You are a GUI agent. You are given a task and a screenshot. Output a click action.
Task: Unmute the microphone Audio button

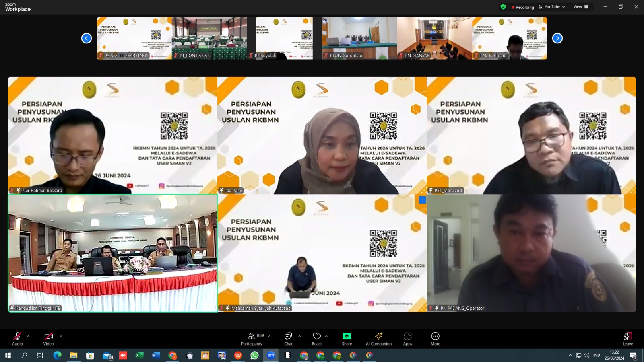pyautogui.click(x=17, y=338)
